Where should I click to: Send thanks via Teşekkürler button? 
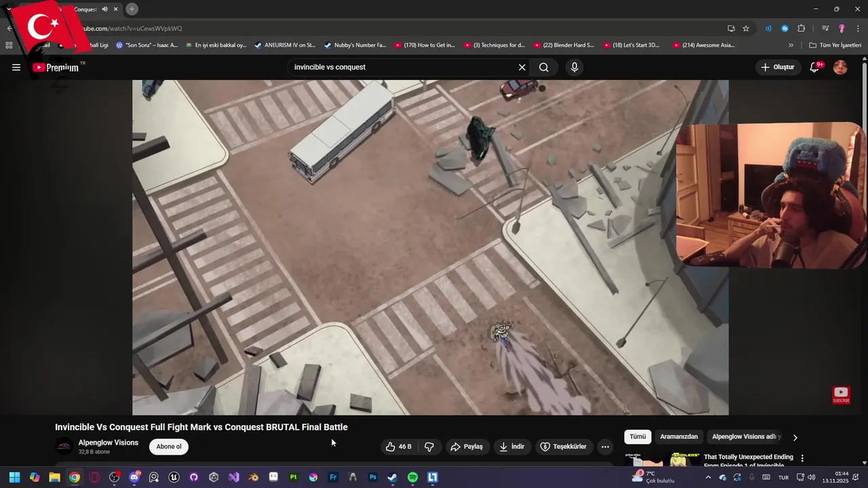[x=563, y=447]
